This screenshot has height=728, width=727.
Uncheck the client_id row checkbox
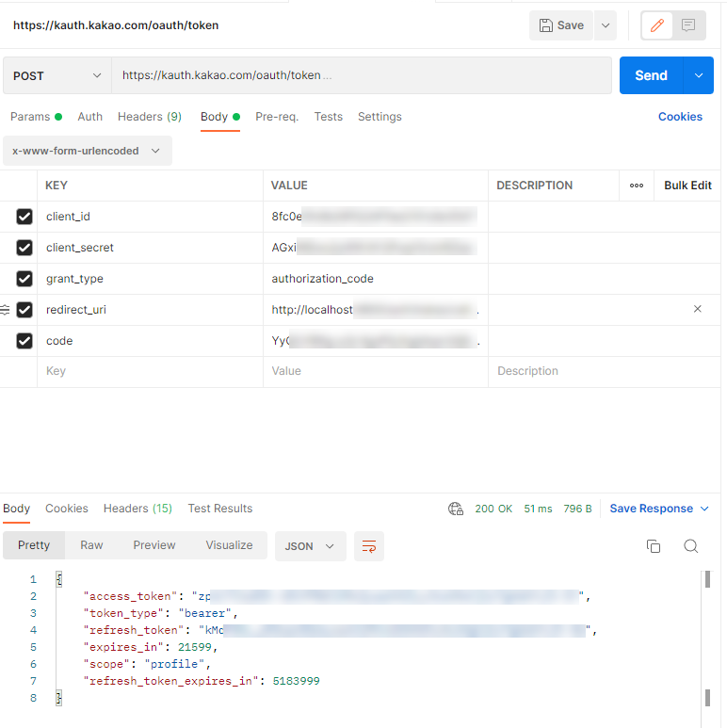point(24,217)
